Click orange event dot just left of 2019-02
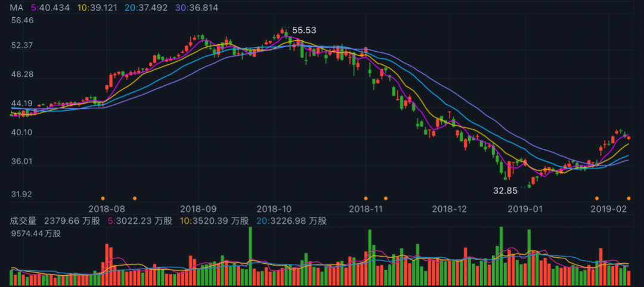Viewport: 644px width, 287px height. 597,198
